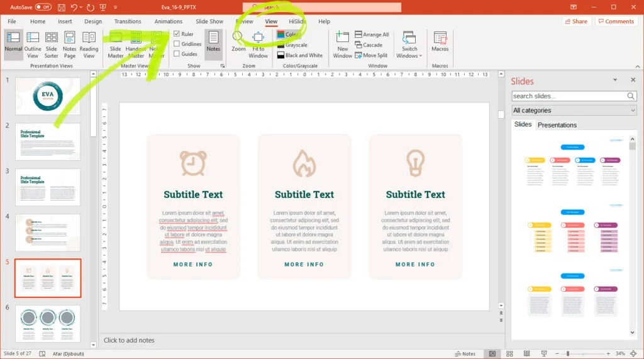Open the Comments button
Viewport: 644px width, 359px height.
[x=616, y=21]
